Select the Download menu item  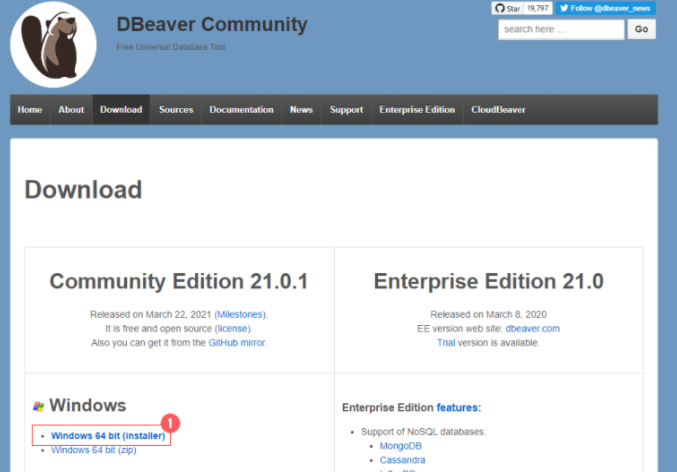coord(121,110)
